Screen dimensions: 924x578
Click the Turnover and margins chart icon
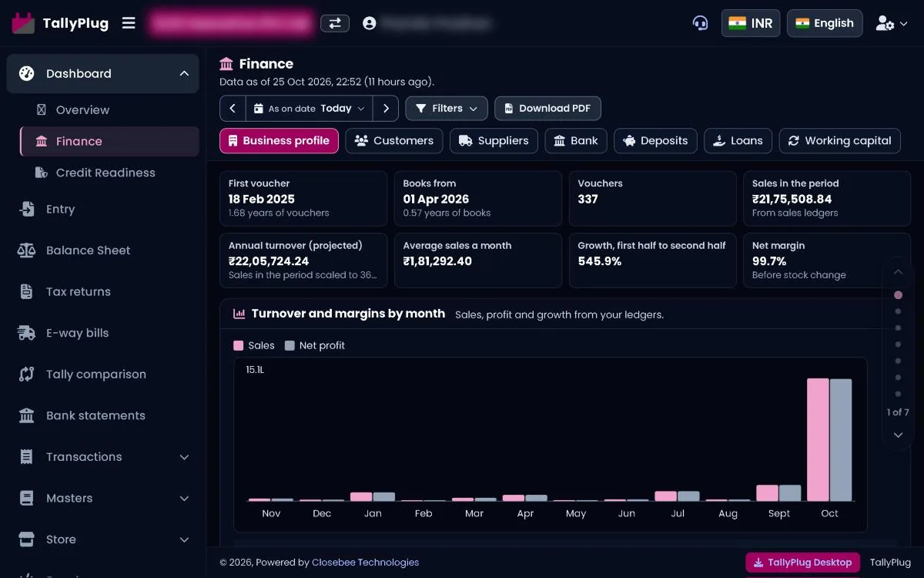(239, 314)
